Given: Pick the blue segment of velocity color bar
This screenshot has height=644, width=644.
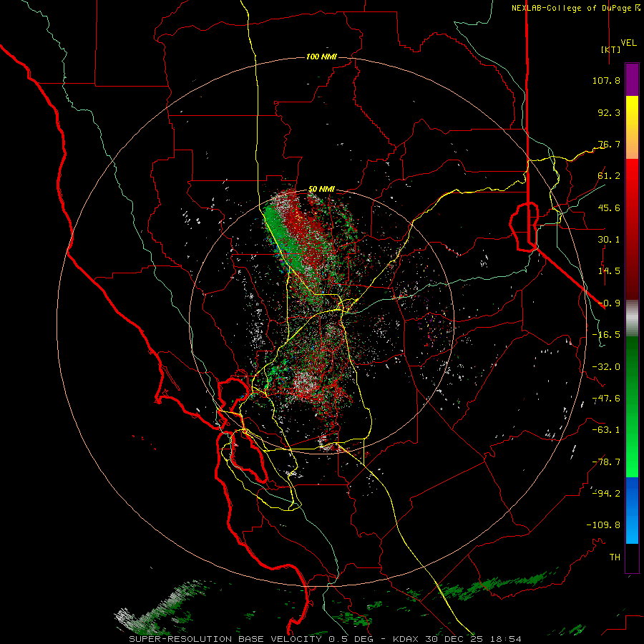Looking at the screenshot, I should point(632,510).
